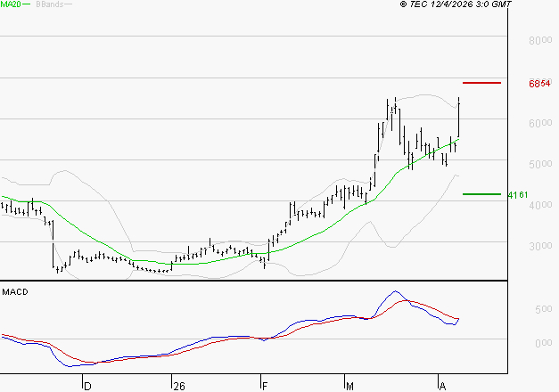Click the F month marker on the time axis
The image size is (559, 392).
pyautogui.click(x=265, y=386)
